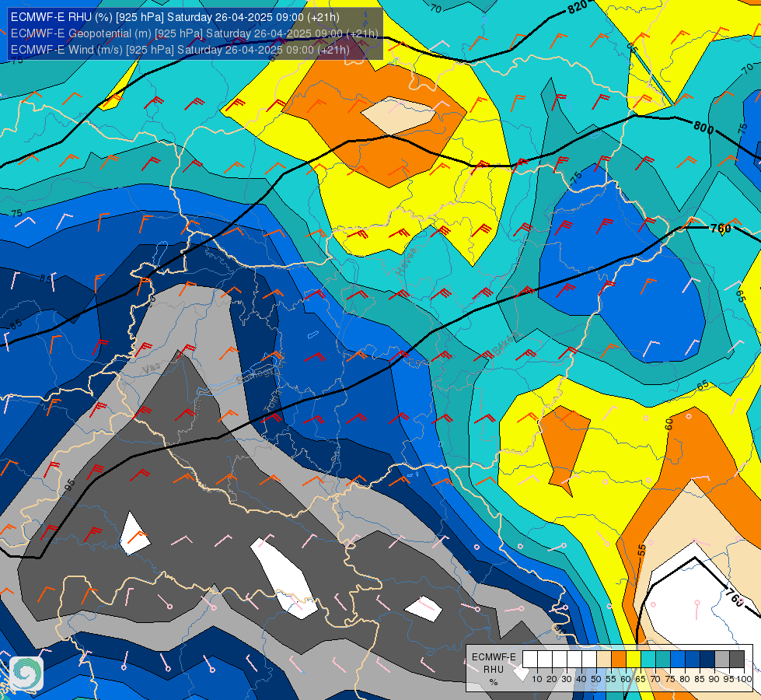Viewport: 761px width, 700px height.
Task: Click the "820" geopotential contour label
Action: (578, 7)
